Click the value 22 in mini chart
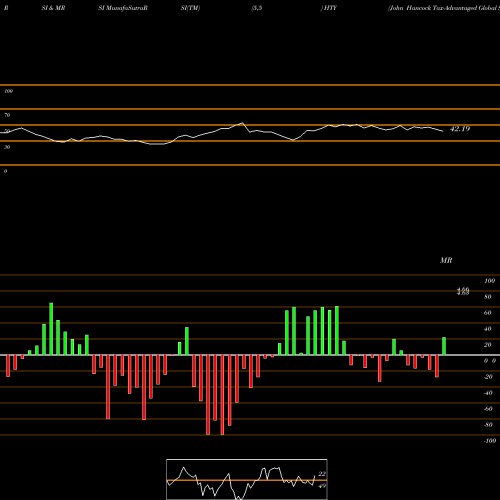 tap(322, 474)
